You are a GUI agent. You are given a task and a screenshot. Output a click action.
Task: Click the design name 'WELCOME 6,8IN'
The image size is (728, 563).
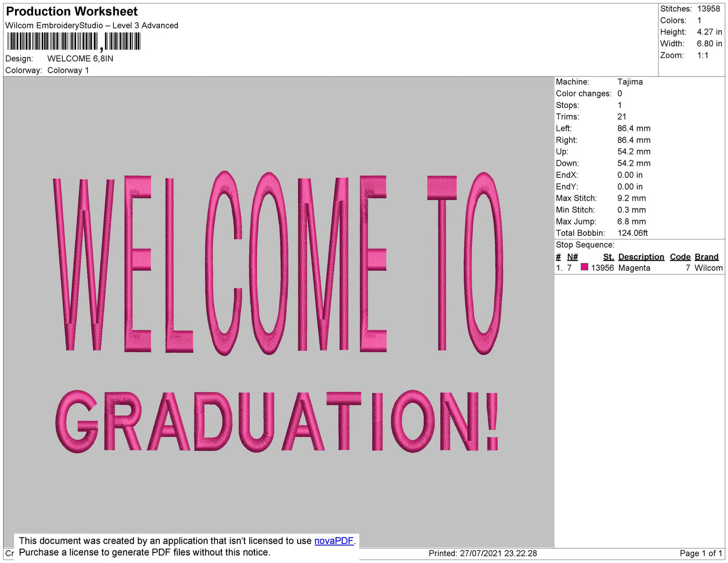(80, 58)
